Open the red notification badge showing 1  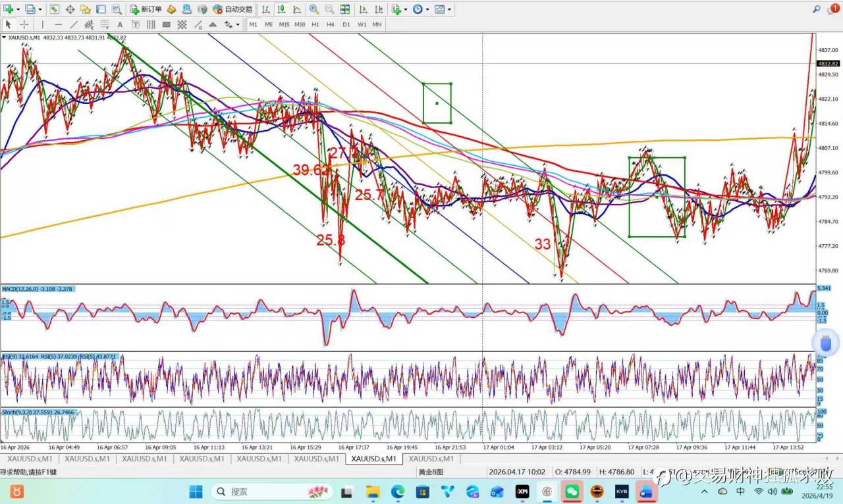[x=834, y=9]
